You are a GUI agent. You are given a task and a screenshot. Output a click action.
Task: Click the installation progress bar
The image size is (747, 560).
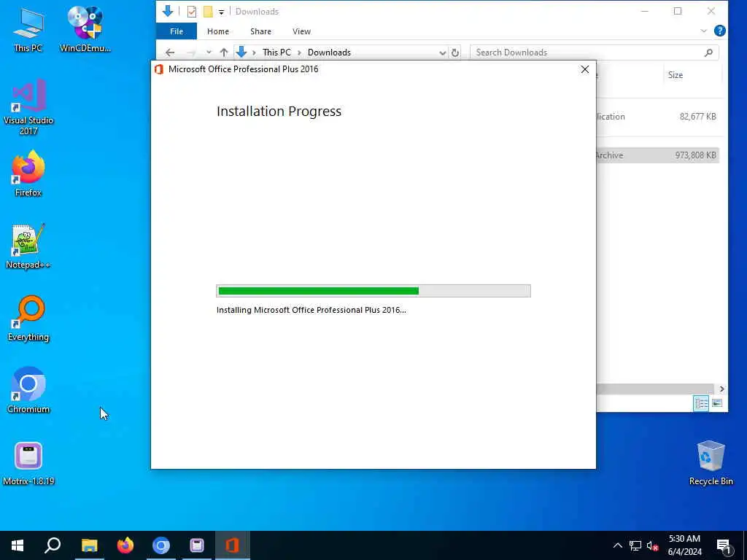[x=373, y=291]
